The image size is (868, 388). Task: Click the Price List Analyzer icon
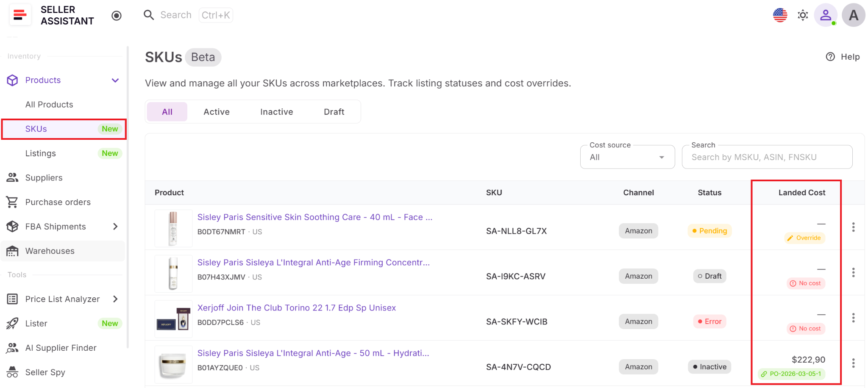pyautogui.click(x=12, y=299)
